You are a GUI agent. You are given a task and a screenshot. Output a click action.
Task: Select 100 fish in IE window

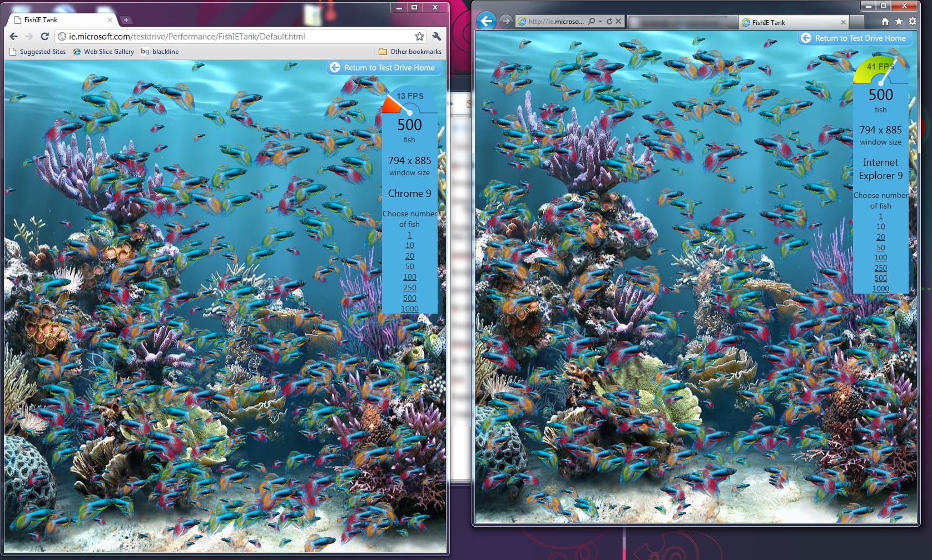click(880, 257)
